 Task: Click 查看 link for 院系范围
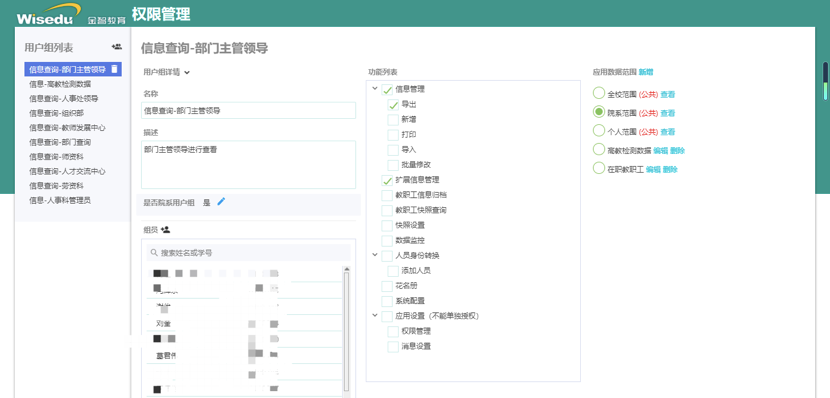click(x=667, y=113)
